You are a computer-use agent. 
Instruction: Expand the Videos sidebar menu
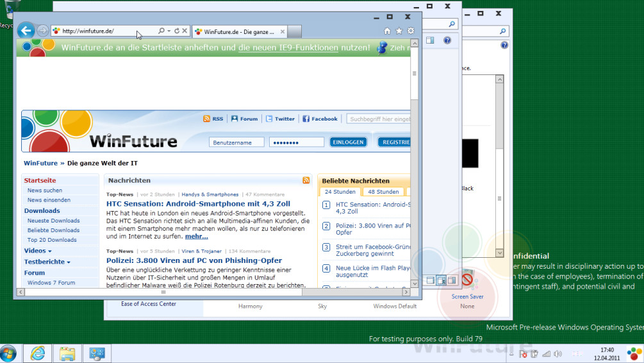38,251
